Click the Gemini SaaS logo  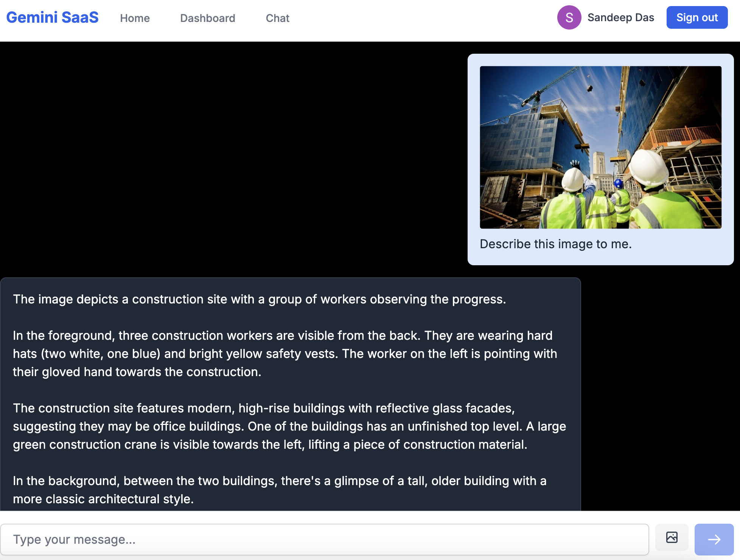[x=53, y=17]
